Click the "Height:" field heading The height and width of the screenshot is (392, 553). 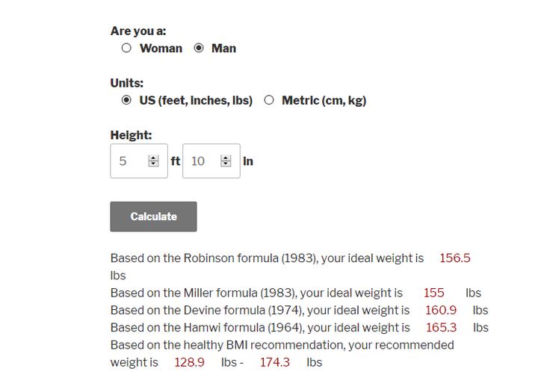(x=131, y=135)
